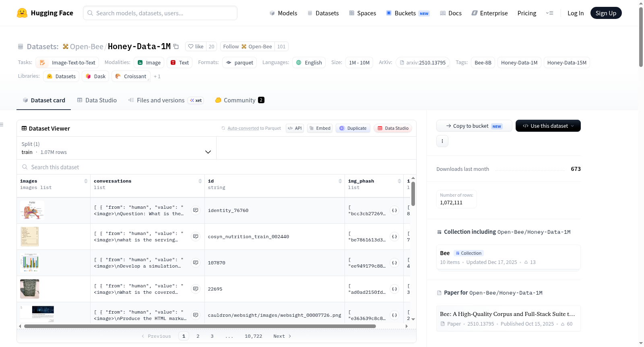Open the Use this dataset dropdown
The height and width of the screenshot is (347, 644).
(x=548, y=126)
